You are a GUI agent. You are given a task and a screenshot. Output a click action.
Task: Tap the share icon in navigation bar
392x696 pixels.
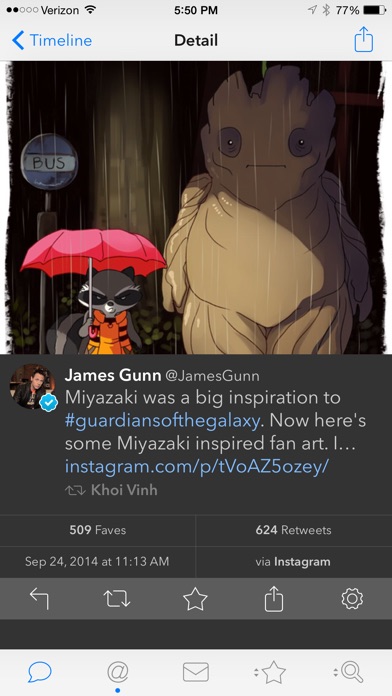click(364, 40)
